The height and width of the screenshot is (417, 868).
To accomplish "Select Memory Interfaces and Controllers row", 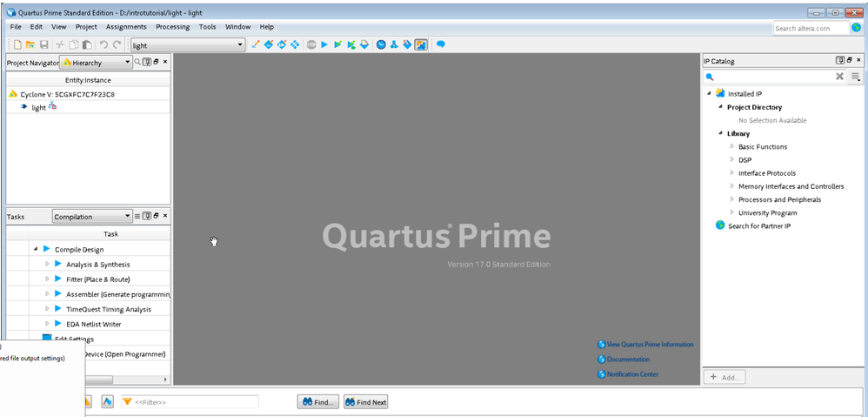I will point(791,186).
